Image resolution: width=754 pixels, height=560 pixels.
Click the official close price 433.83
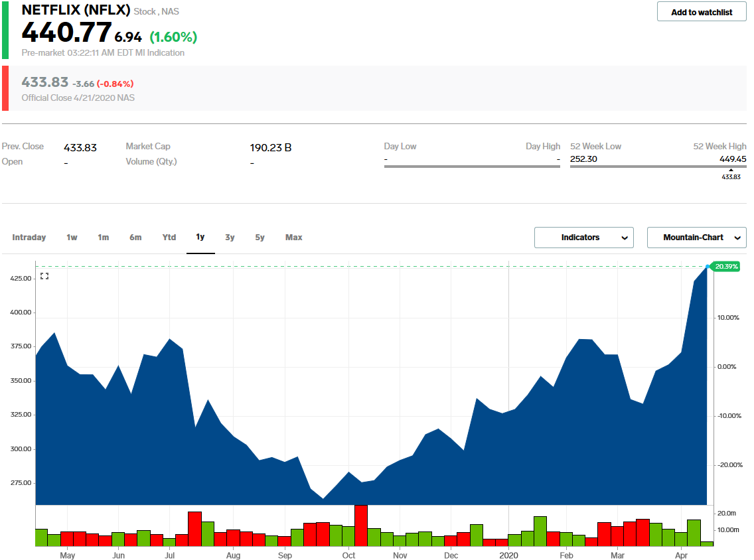click(x=44, y=82)
